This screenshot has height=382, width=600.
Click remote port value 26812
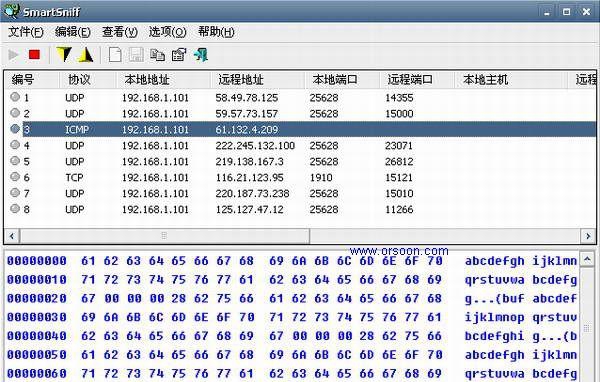(x=399, y=162)
